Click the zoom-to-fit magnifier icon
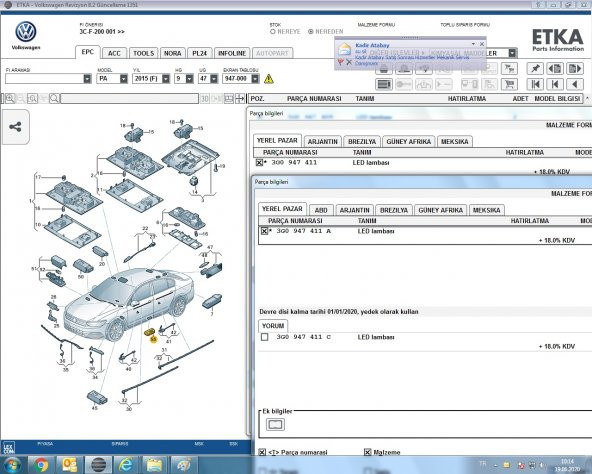The height and width of the screenshot is (474, 592). 32,99
